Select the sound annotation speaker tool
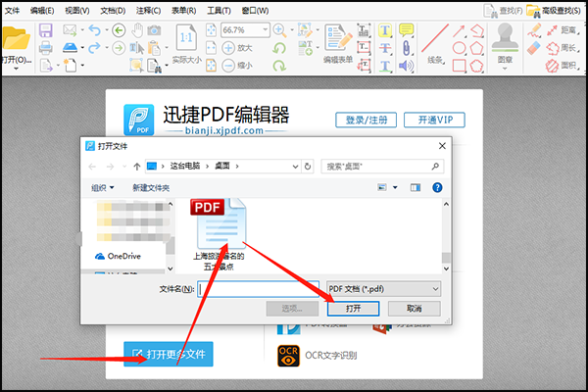The height and width of the screenshot is (392, 588). click(406, 66)
